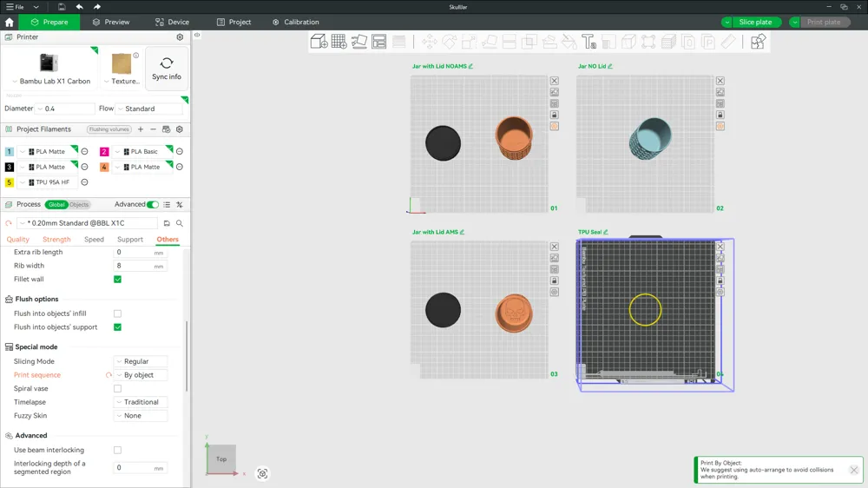This screenshot has width=868, height=488.
Task: Open the Speed settings tab
Action: click(94, 240)
